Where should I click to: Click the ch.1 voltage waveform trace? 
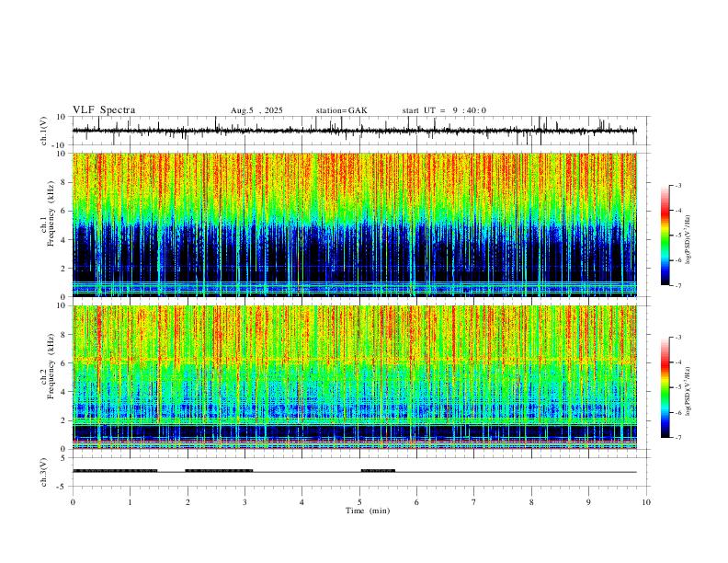click(354, 131)
